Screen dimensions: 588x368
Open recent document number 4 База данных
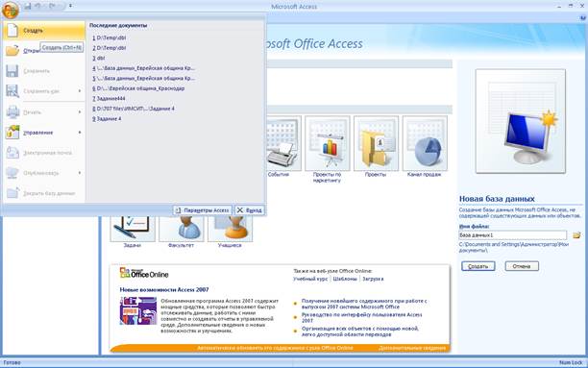coord(143,68)
